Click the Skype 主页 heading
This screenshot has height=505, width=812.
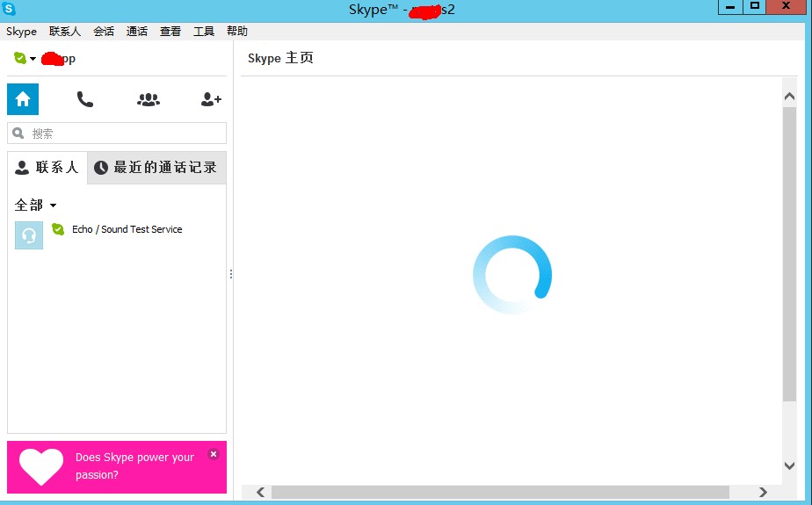tap(280, 58)
